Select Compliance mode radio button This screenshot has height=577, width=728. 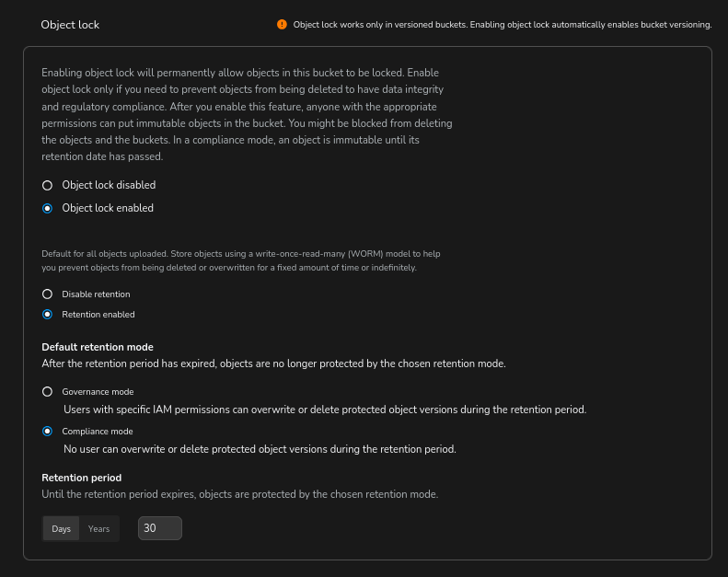click(x=48, y=432)
